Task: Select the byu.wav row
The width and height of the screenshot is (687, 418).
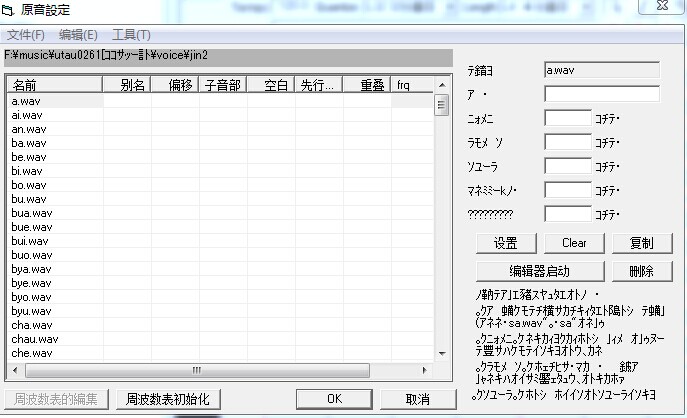Action: (x=220, y=312)
